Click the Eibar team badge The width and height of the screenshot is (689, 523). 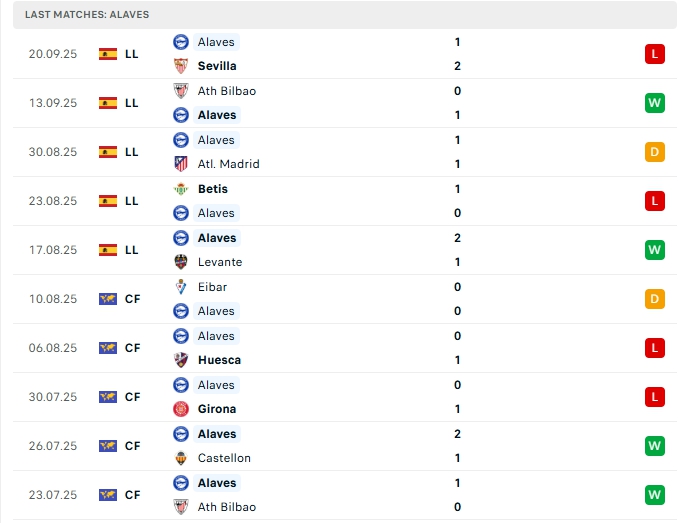pos(181,287)
